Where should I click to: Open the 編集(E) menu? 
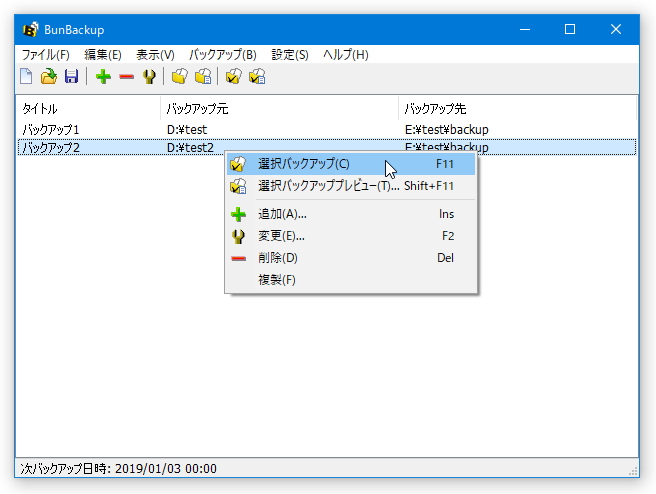tap(103, 55)
